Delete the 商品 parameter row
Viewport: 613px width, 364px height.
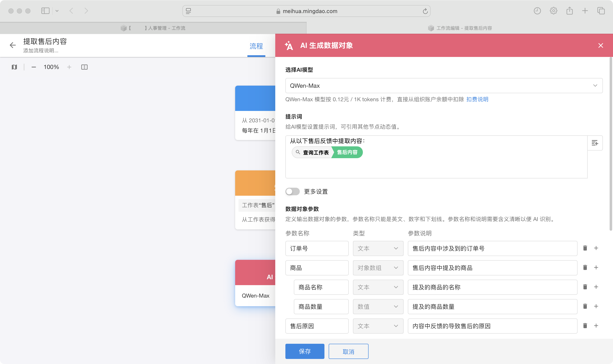coord(585,268)
